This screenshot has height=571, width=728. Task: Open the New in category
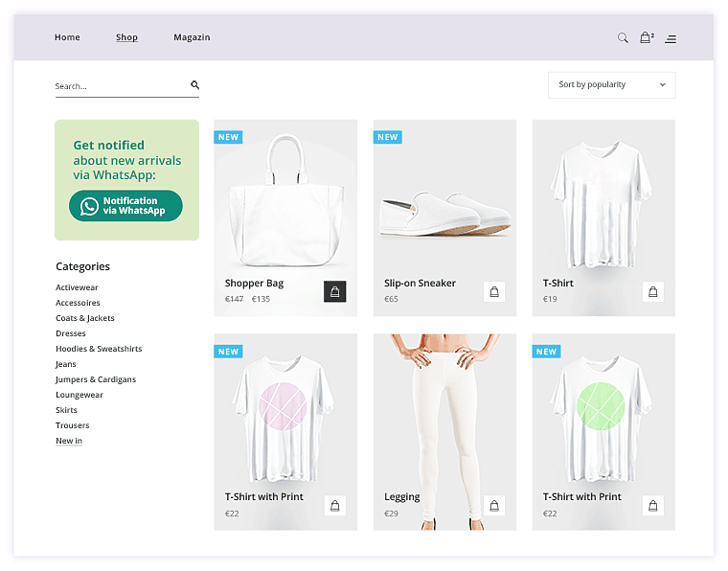click(x=69, y=441)
